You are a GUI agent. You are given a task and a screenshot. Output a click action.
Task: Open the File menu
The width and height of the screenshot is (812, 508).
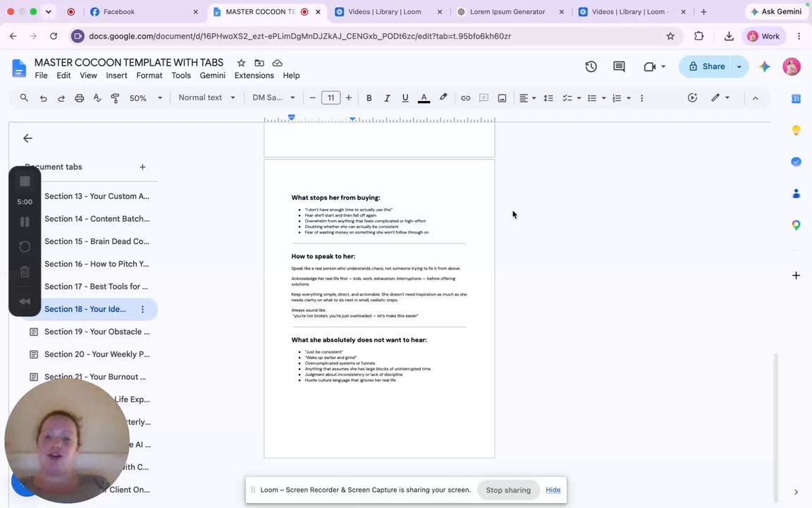[41, 75]
